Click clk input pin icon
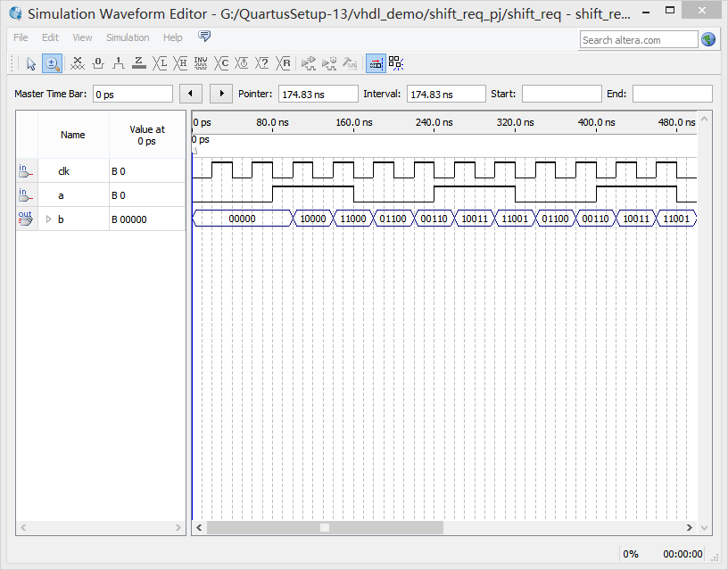The height and width of the screenshot is (570, 728). click(x=26, y=170)
